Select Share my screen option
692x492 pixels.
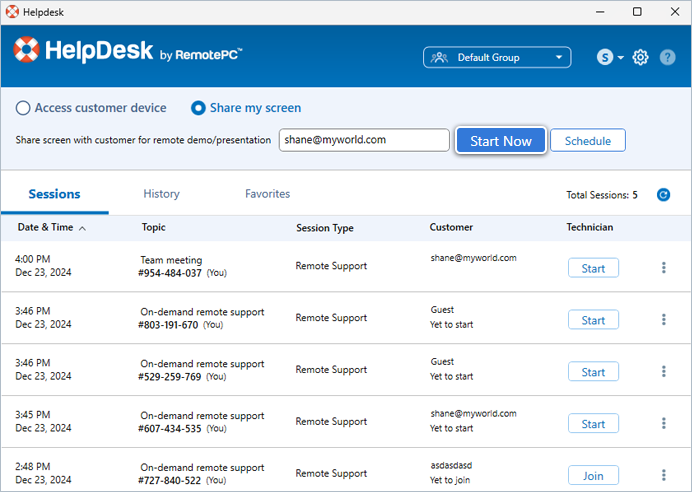coord(198,108)
